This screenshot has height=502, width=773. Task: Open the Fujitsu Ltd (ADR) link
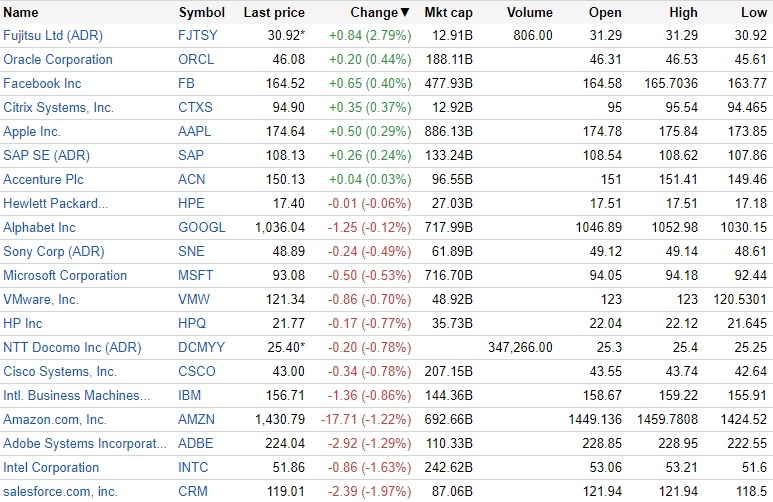[x=53, y=36]
